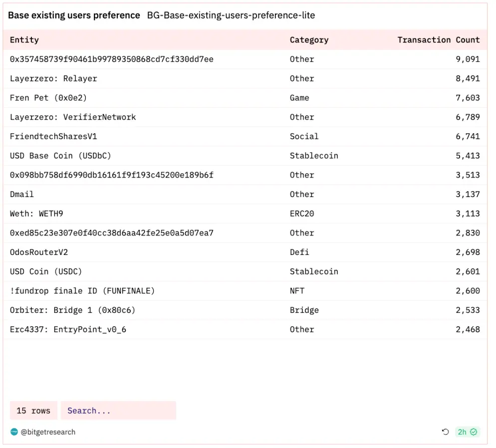Select address 0xed85c23e307e0f40cc38d6aa42fe25e0a5d07ea7

tap(112, 232)
